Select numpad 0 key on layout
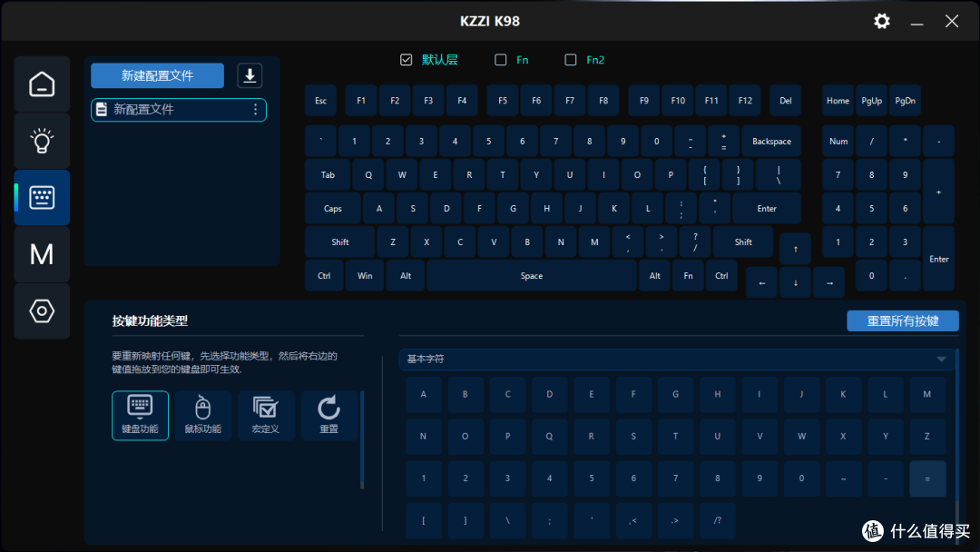This screenshot has width=980, height=552. [x=871, y=276]
